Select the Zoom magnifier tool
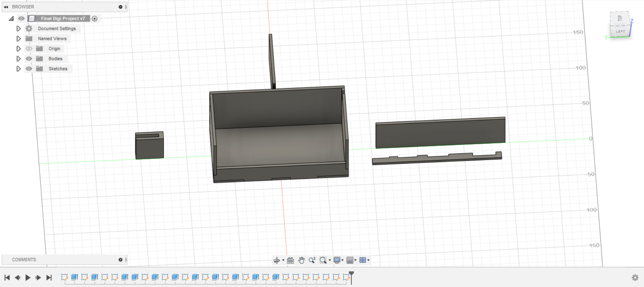644x287 pixels. pos(312,260)
